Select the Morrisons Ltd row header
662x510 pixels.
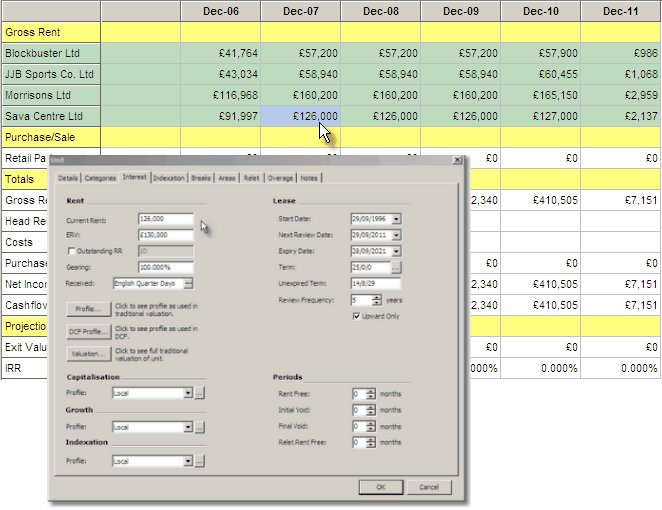51,95
